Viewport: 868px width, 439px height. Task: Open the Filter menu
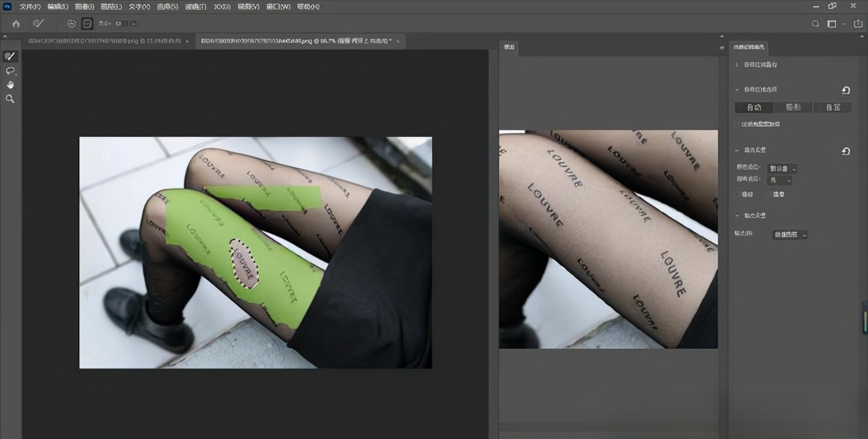coord(195,7)
